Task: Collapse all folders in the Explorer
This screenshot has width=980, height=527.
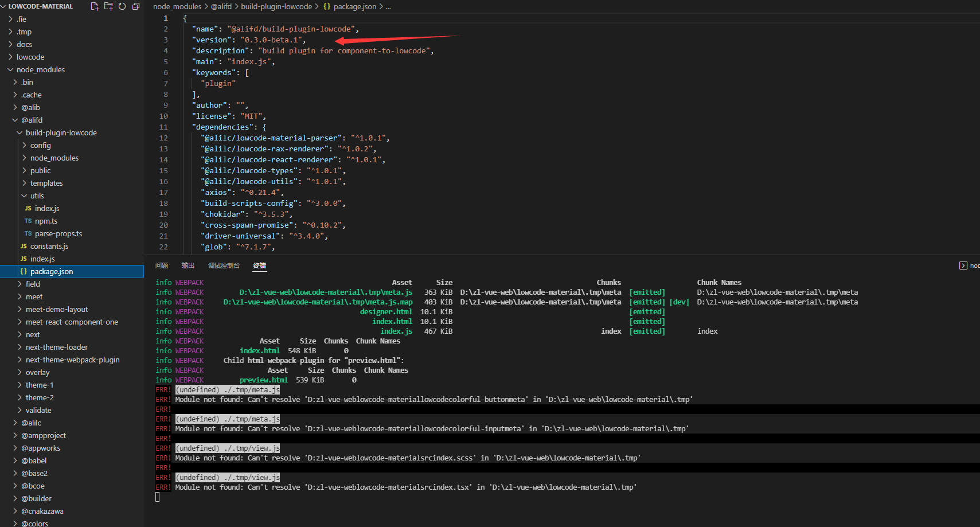Action: [136, 6]
